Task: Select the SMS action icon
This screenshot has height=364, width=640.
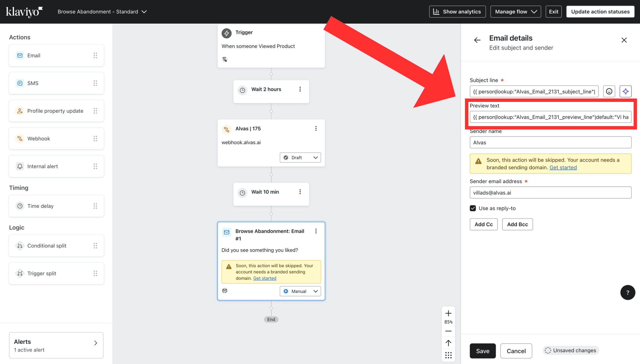Action: coord(20,83)
